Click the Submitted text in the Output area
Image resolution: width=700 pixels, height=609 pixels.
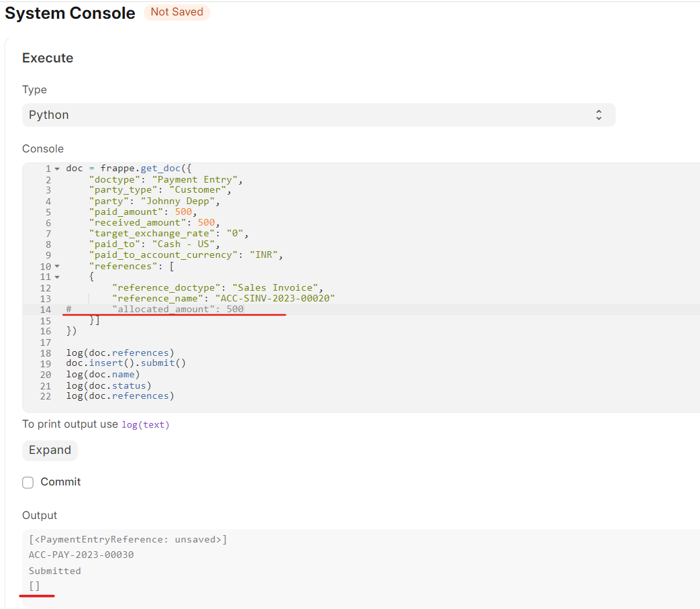[55, 570]
